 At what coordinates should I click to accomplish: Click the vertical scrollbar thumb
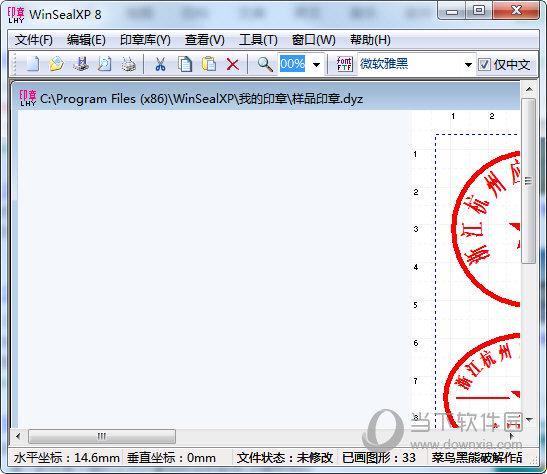click(x=529, y=181)
